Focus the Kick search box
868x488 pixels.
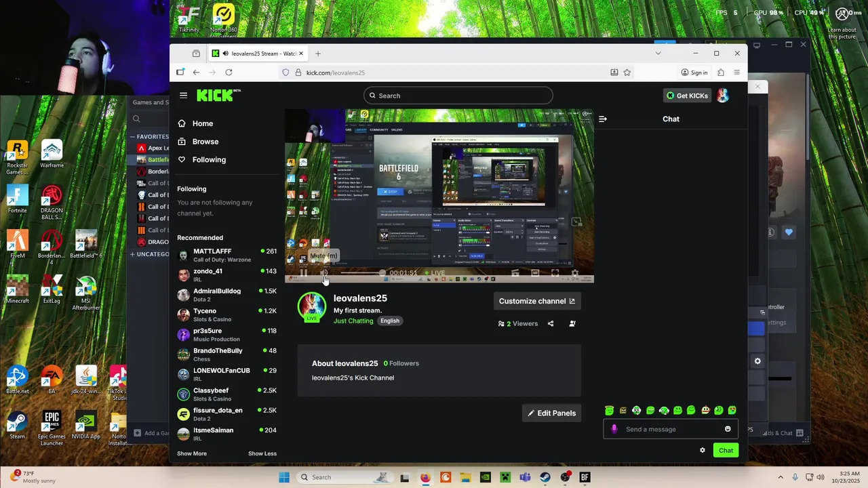[x=458, y=96]
